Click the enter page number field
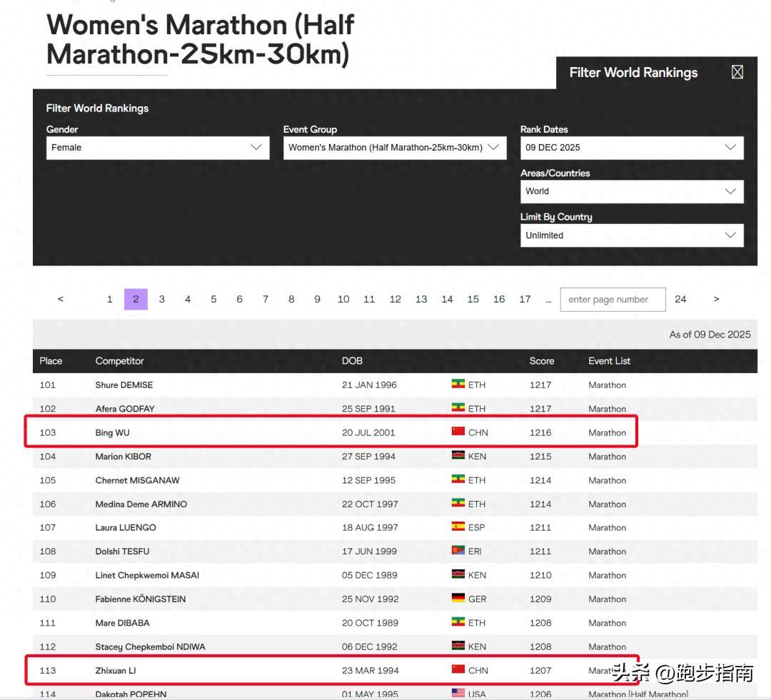 (613, 300)
